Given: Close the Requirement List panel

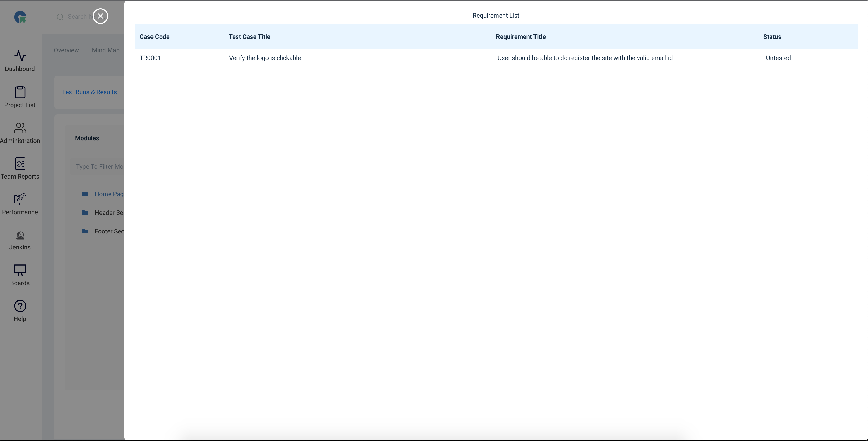Looking at the screenshot, I should coord(100,16).
